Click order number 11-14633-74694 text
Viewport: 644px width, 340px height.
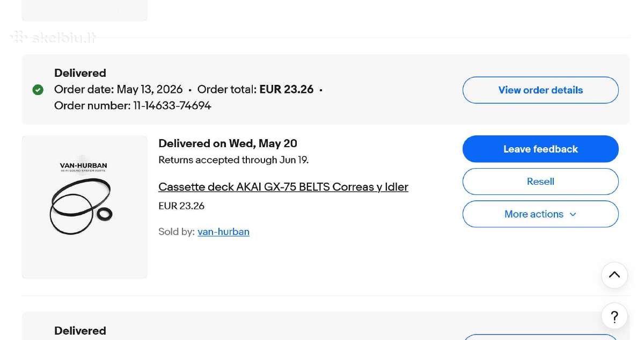(133, 105)
